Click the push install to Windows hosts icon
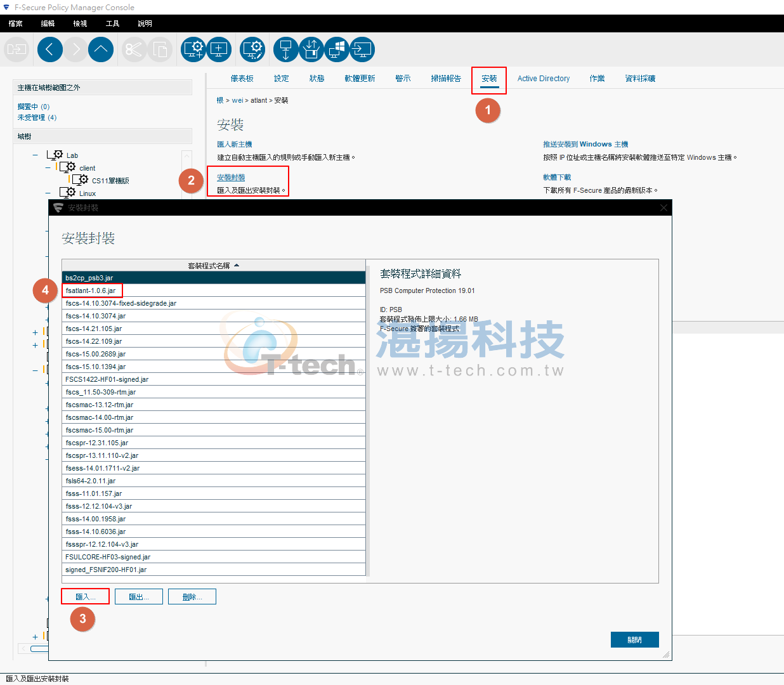This screenshot has height=685, width=784. point(337,49)
